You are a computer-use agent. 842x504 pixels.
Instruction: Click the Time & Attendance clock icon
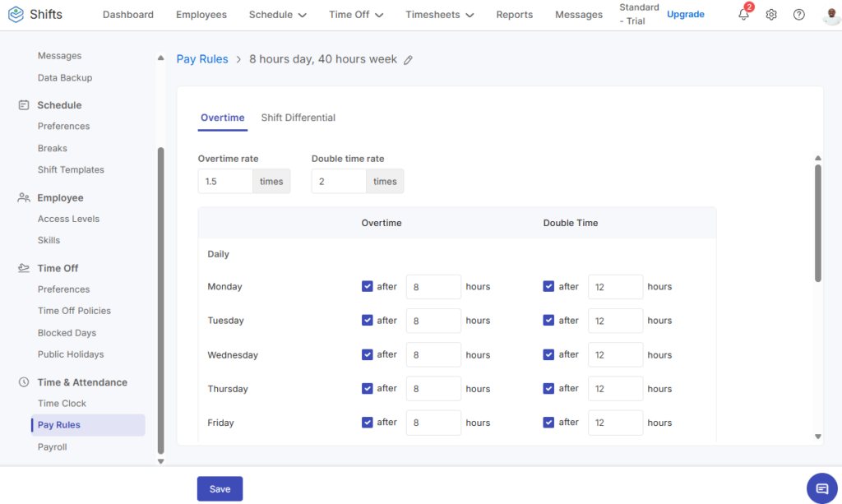pos(24,382)
